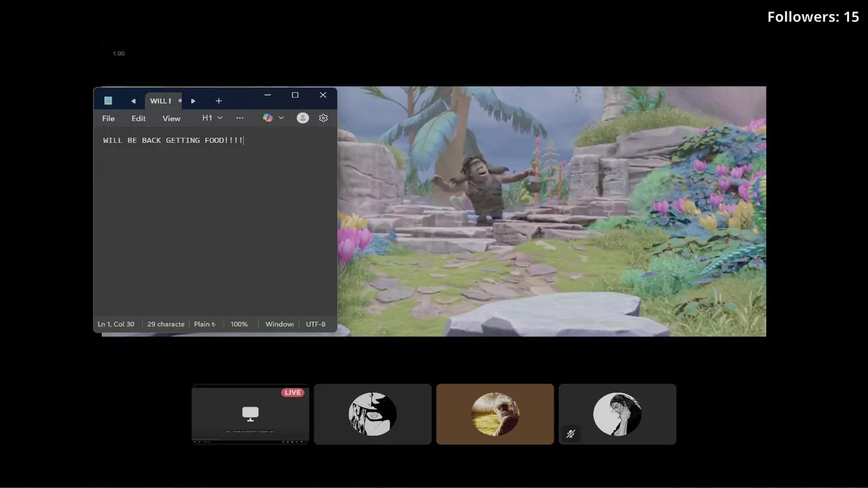The height and width of the screenshot is (488, 868).
Task: Open the account profile avatar in Notepad
Action: point(302,118)
